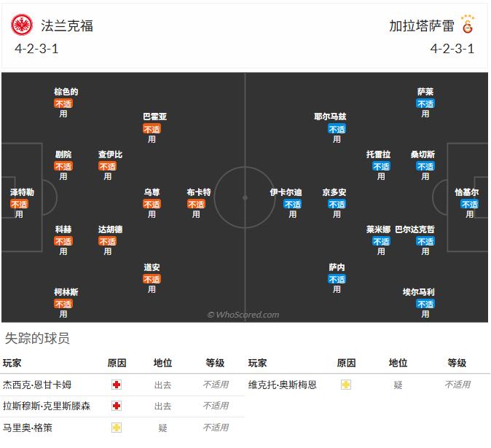Click the right table's 等级 column header
Viewport: 491px width, 448px height.
tap(457, 363)
